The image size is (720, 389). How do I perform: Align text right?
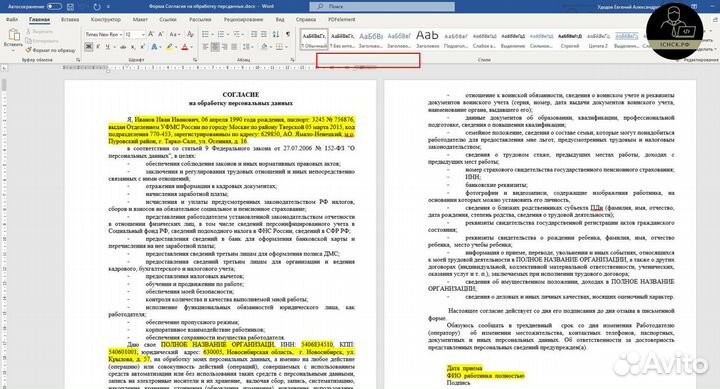tap(225, 47)
